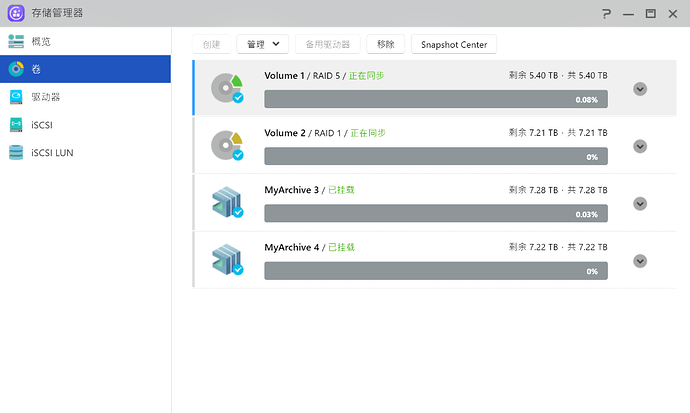Expand Volume 2 details chevron

(641, 146)
